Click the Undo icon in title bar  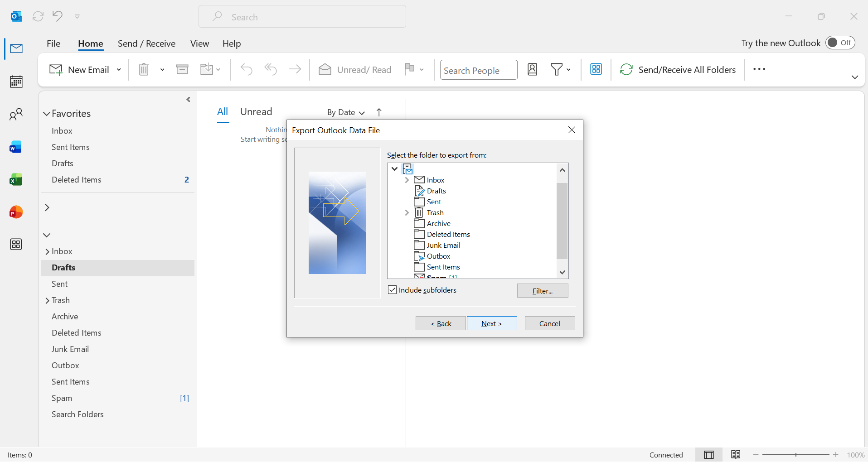point(58,16)
